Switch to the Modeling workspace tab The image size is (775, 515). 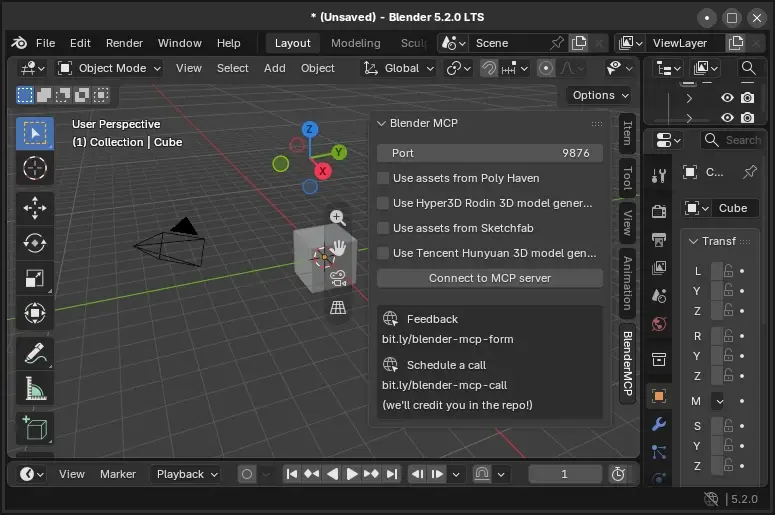[x=356, y=43]
